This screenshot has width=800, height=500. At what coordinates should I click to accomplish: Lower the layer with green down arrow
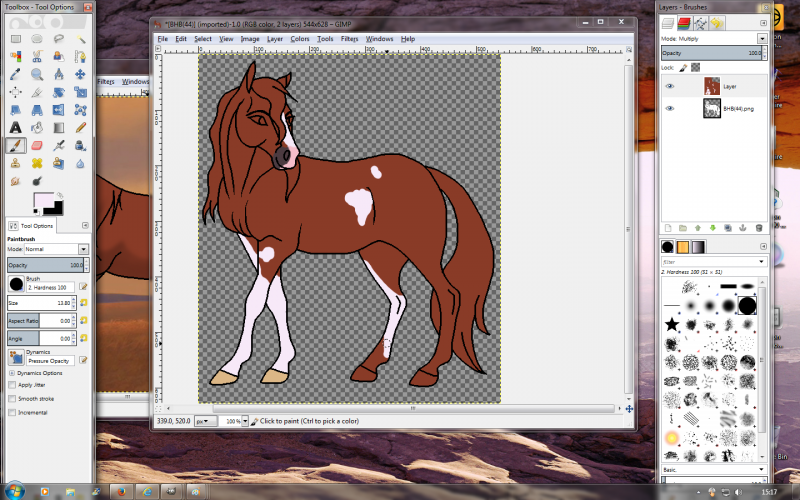[713, 228]
